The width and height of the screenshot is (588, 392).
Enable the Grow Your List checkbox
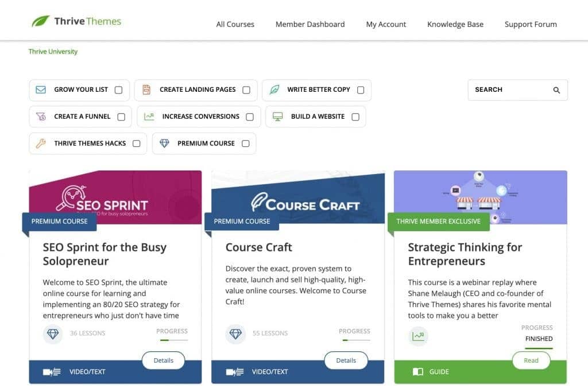tap(118, 90)
